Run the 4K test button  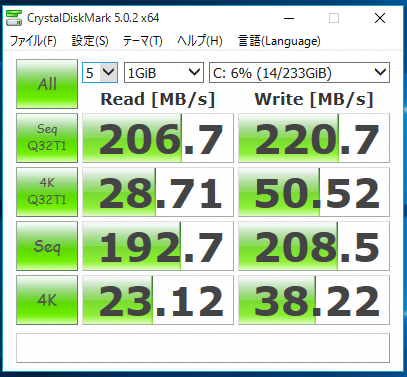point(47,300)
